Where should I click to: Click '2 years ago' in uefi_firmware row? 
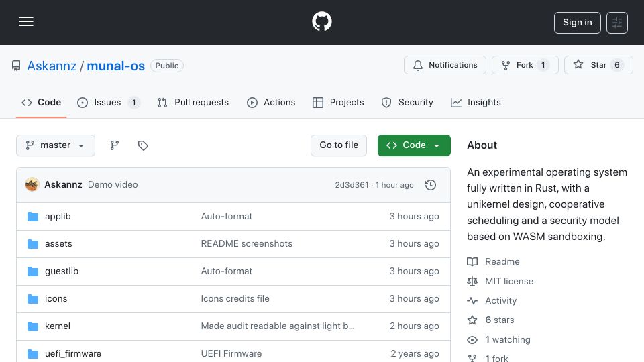pos(415,354)
